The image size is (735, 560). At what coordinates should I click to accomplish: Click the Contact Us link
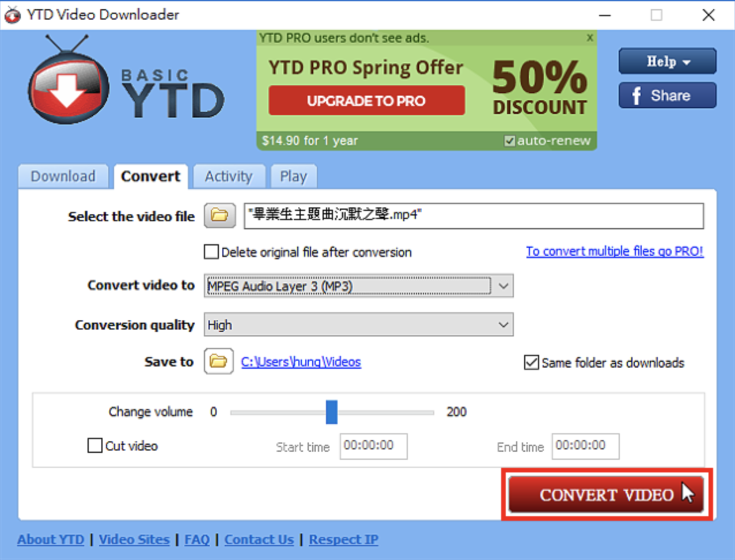(259, 540)
